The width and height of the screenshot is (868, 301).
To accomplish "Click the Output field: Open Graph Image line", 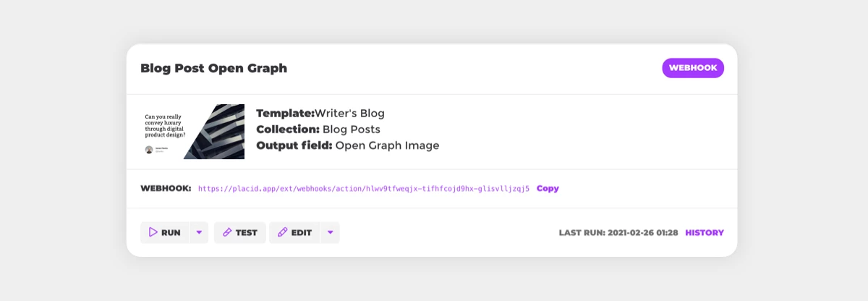I will click(348, 145).
